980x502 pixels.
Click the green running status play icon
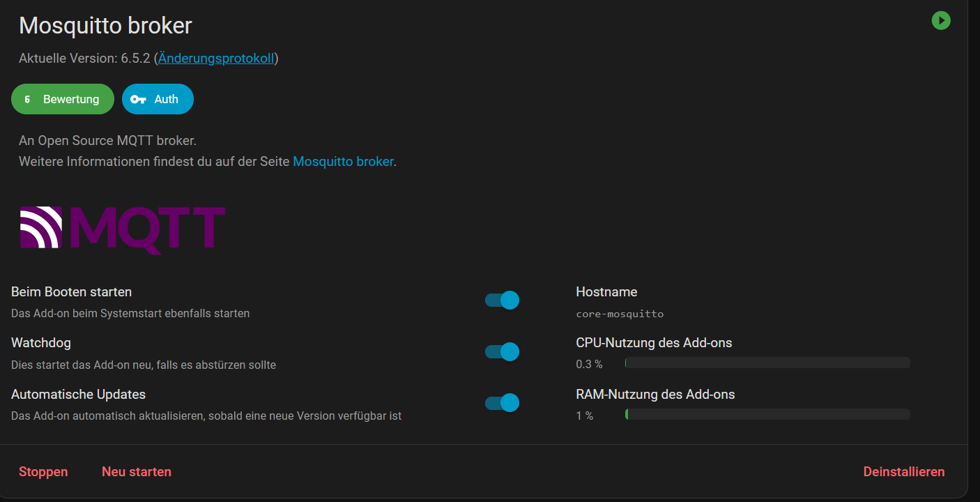[941, 21]
